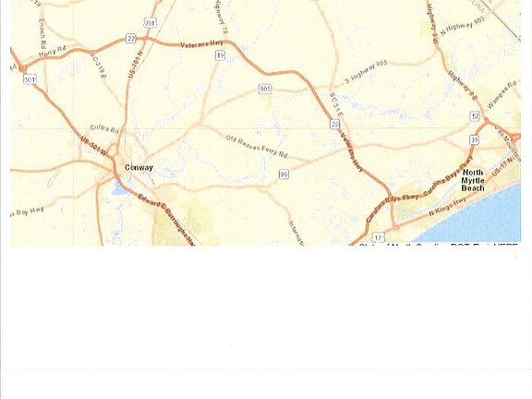Select the Enoch Rd label
The width and height of the screenshot is (532, 399).
[x=42, y=33]
